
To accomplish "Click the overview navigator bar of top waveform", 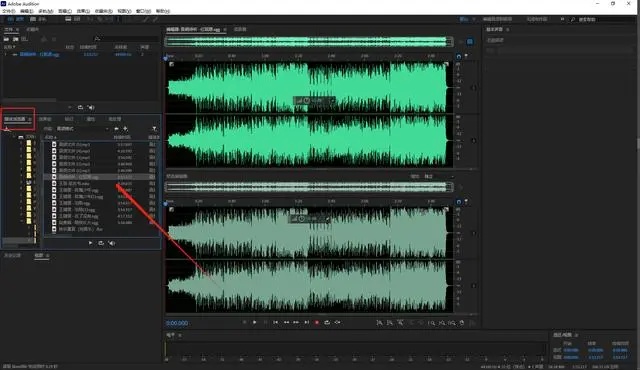I will click(309, 41).
